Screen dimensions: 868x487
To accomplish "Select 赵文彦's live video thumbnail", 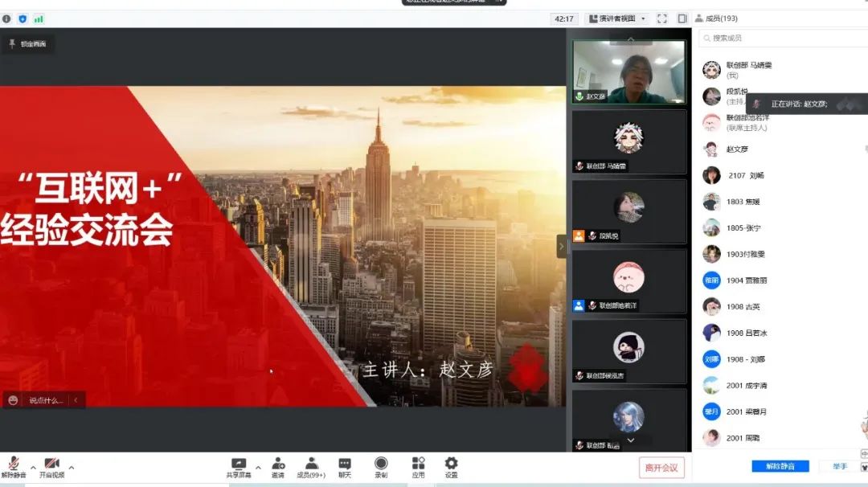I will (x=628, y=72).
